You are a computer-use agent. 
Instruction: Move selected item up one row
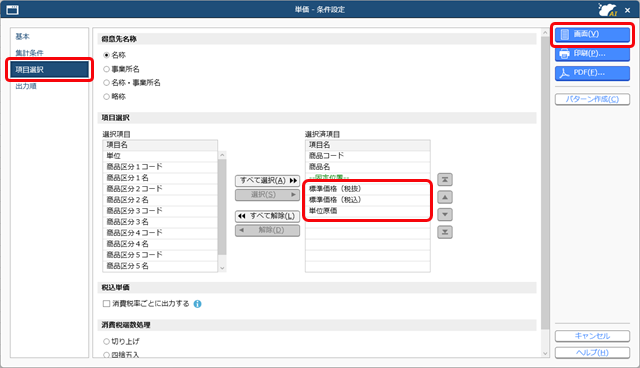point(445,197)
